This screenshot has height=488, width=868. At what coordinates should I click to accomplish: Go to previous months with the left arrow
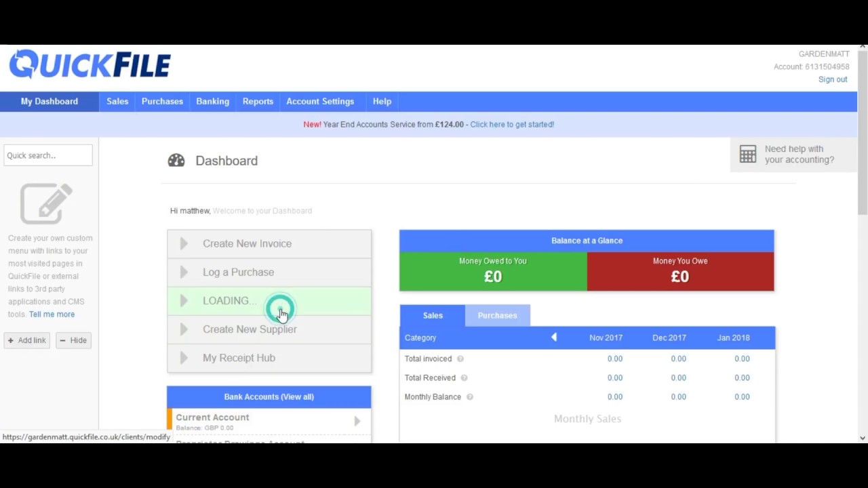pos(554,338)
